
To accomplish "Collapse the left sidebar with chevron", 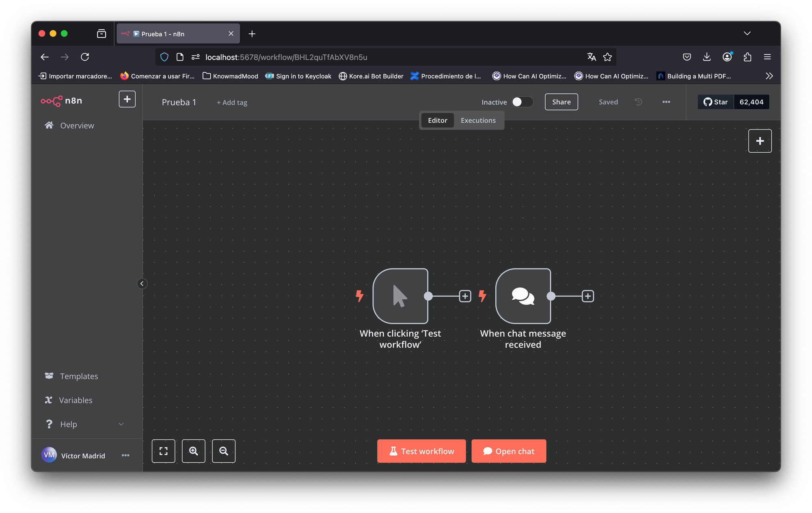I will [142, 284].
